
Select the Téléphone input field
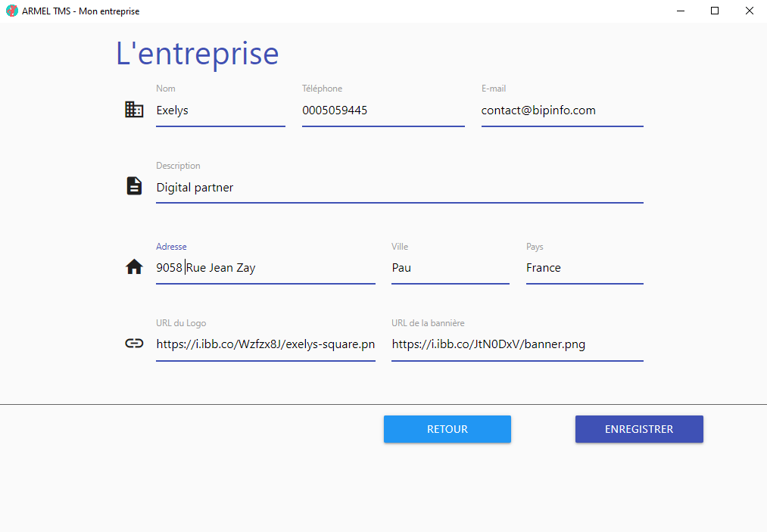382,110
